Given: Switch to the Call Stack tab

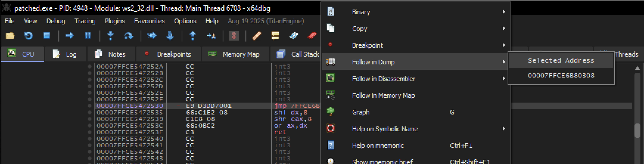Looking at the screenshot, I should click(x=296, y=54).
